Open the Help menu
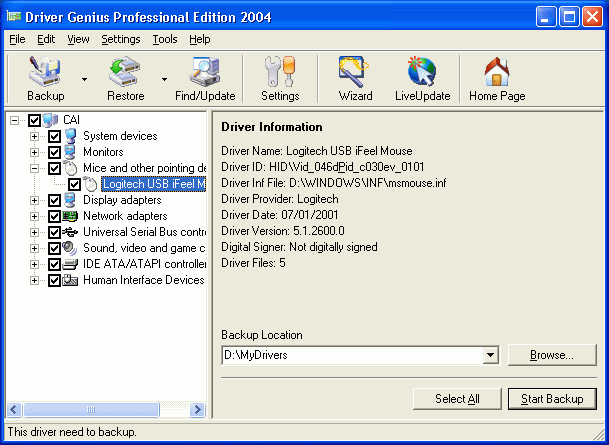The height and width of the screenshot is (445, 609). [x=200, y=39]
